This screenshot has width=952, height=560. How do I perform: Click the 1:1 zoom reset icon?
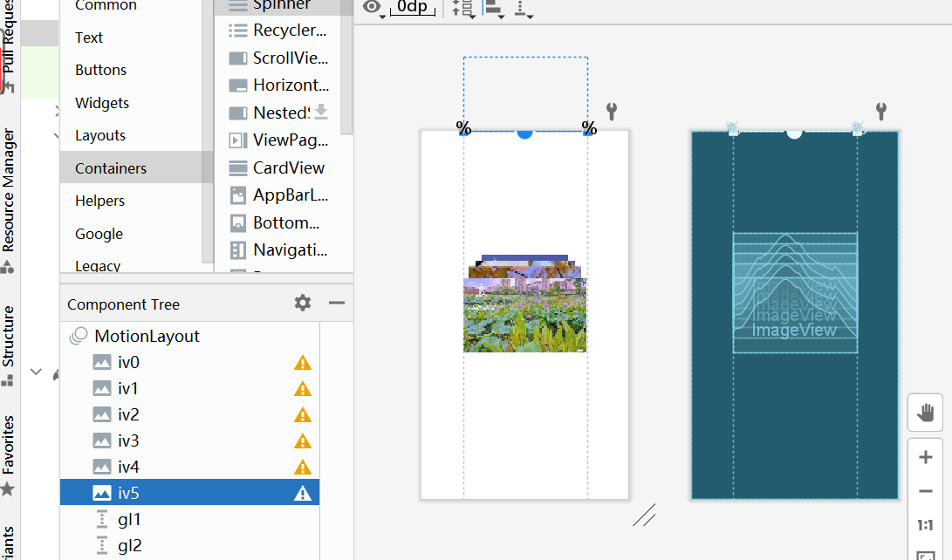(x=925, y=524)
